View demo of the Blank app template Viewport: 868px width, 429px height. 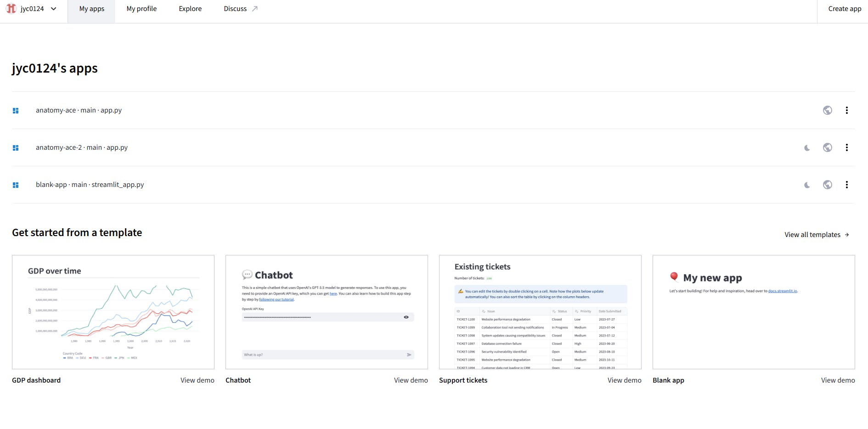click(838, 380)
